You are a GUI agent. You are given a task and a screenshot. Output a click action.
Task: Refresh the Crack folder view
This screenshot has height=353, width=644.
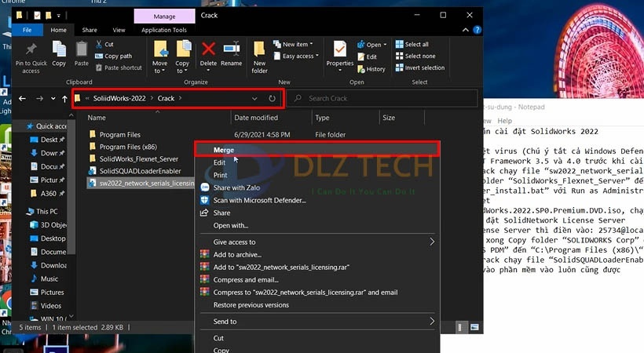coord(272,99)
